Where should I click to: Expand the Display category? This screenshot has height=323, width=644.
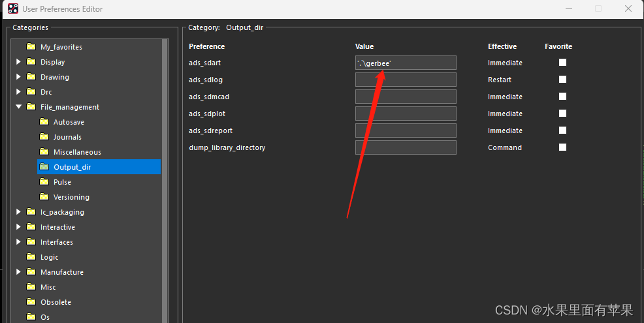click(x=18, y=62)
